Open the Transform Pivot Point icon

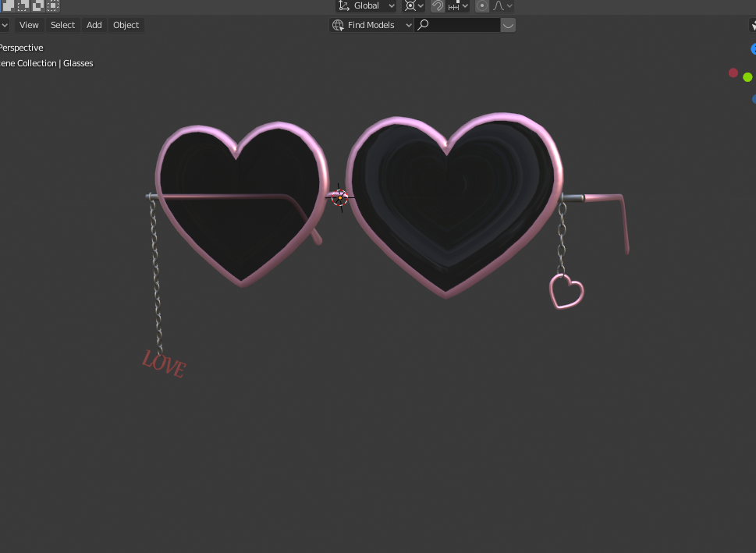click(411, 6)
